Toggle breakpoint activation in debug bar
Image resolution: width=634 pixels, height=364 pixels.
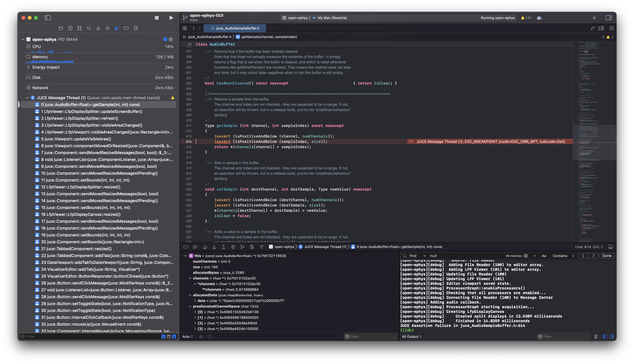[x=186, y=247]
